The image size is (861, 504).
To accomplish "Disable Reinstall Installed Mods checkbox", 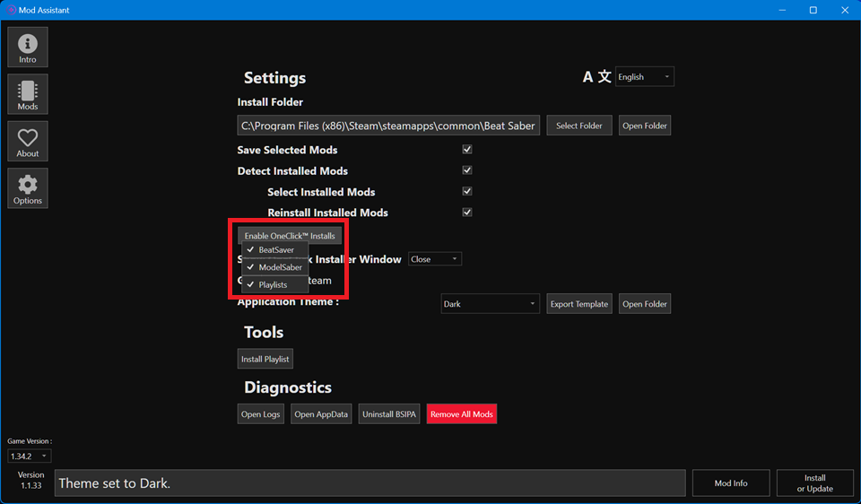I will pyautogui.click(x=466, y=213).
